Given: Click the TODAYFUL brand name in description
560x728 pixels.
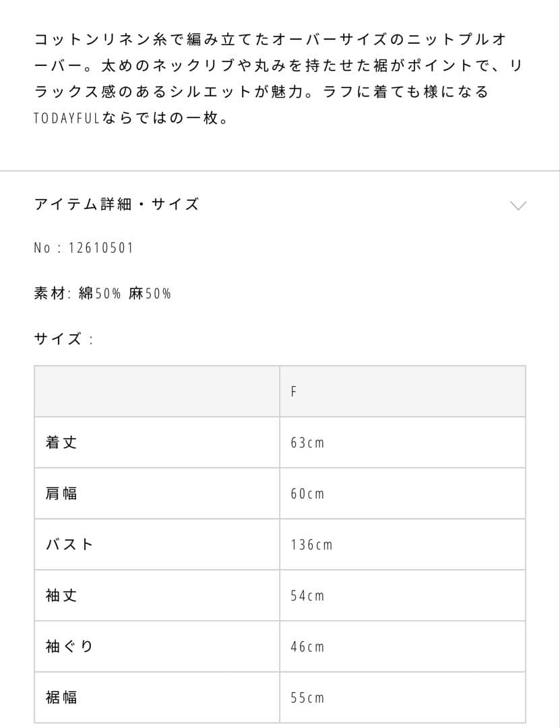Looking at the screenshot, I should pyautogui.click(x=66, y=119).
